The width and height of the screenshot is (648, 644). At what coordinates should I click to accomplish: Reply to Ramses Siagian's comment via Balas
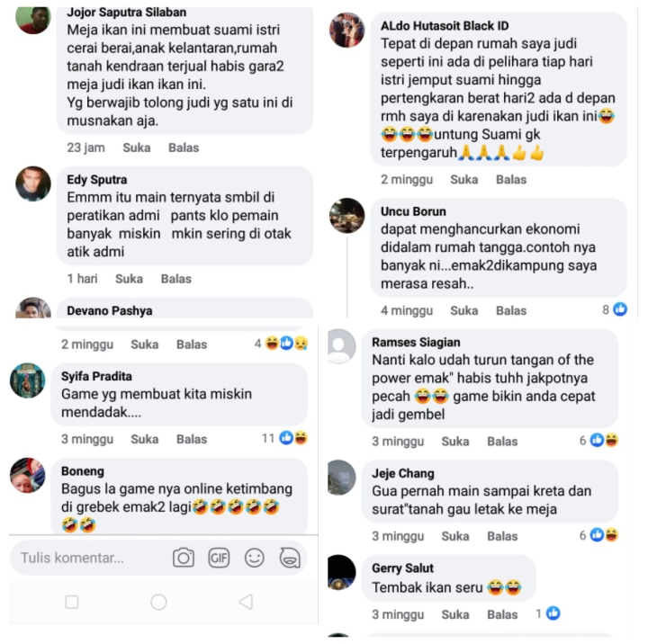coord(502,442)
